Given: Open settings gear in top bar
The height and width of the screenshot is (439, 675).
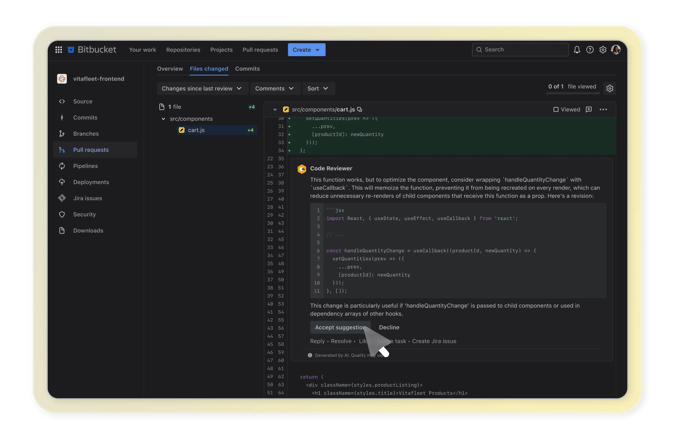Looking at the screenshot, I should (x=603, y=50).
